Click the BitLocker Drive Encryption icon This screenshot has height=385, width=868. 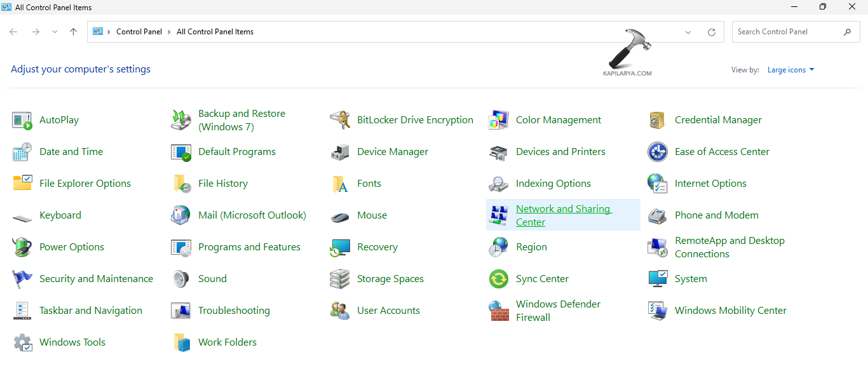[340, 120]
